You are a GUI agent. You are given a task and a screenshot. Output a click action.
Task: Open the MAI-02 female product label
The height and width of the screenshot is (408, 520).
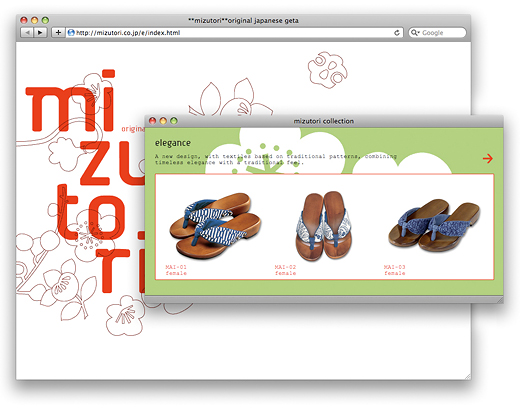pos(285,270)
